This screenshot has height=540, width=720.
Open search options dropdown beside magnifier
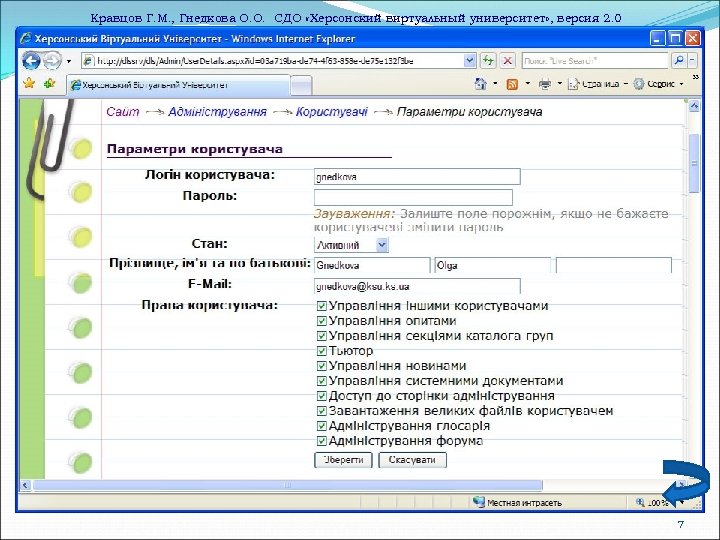(x=692, y=60)
